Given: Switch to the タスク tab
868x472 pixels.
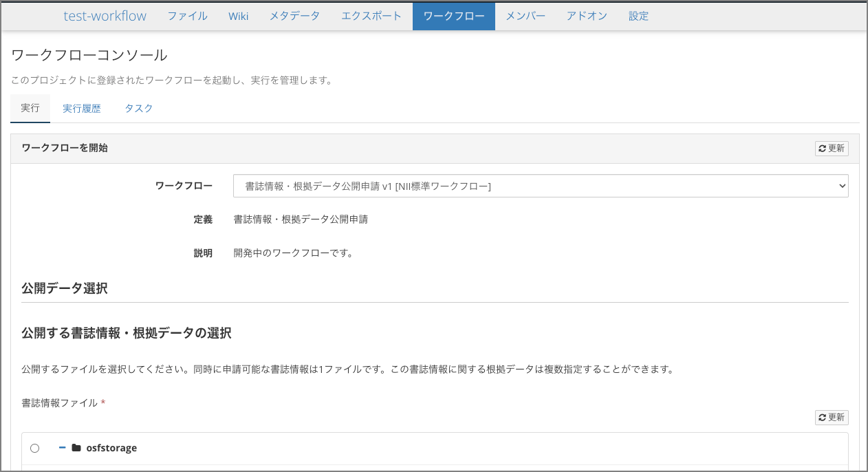Looking at the screenshot, I should coord(138,109).
